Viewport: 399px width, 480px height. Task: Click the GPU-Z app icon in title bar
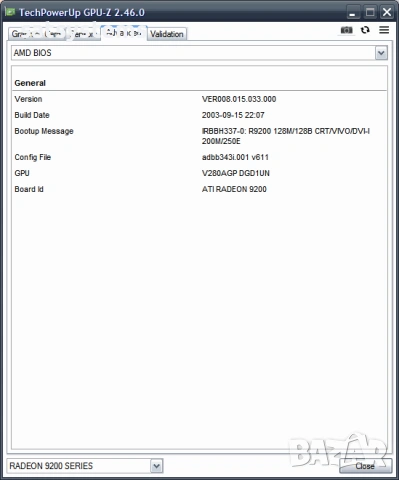(10, 12)
